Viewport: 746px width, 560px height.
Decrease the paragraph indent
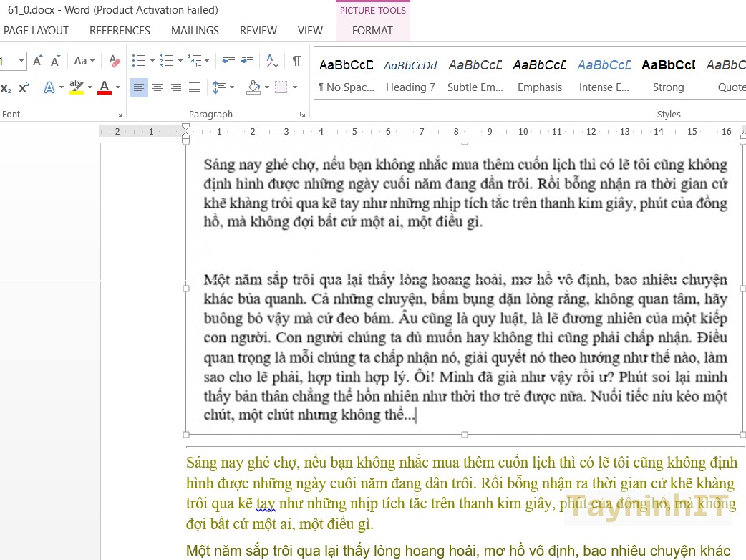point(228,61)
